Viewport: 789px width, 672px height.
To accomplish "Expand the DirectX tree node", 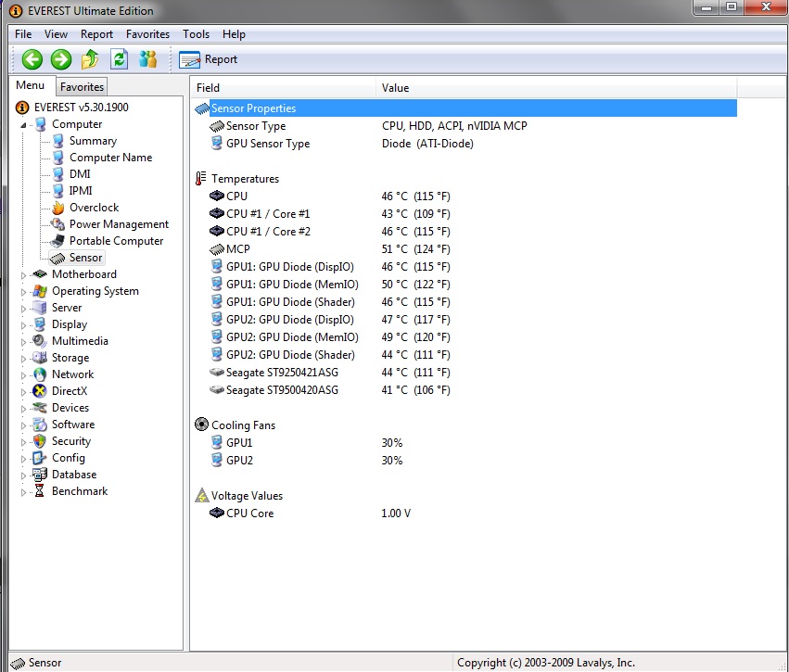I will click(23, 392).
